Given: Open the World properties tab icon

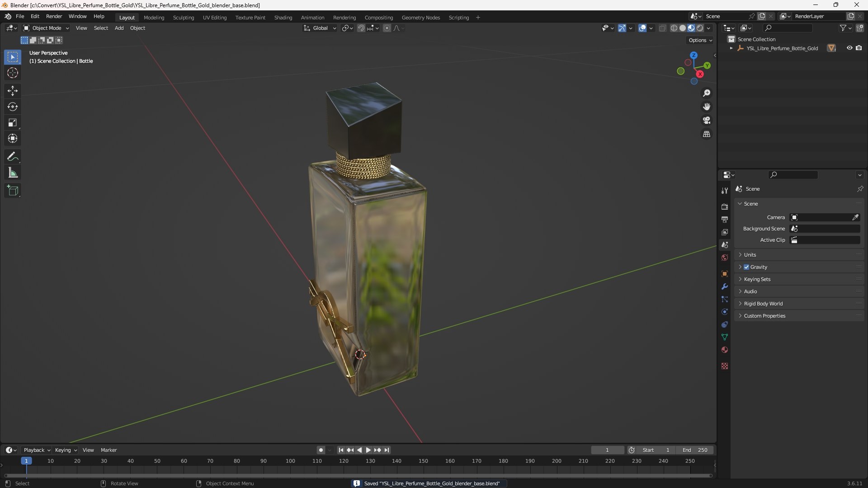Looking at the screenshot, I should pyautogui.click(x=725, y=258).
